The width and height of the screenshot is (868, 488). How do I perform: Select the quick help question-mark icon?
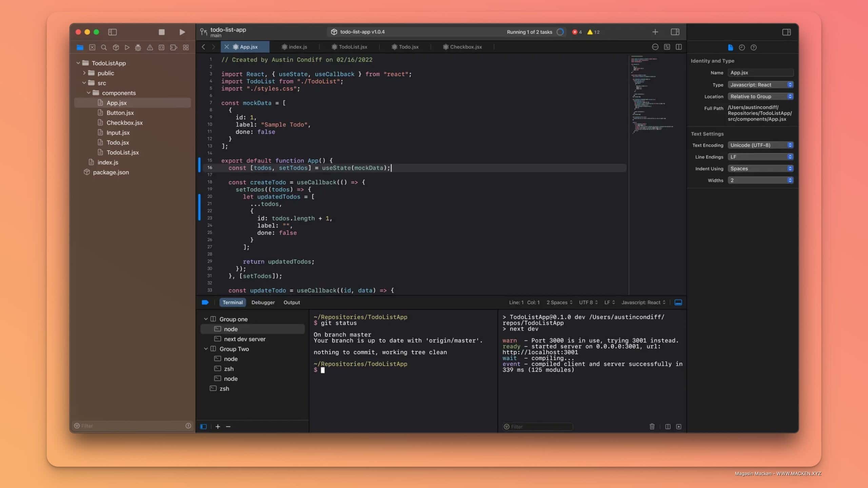pyautogui.click(x=753, y=47)
